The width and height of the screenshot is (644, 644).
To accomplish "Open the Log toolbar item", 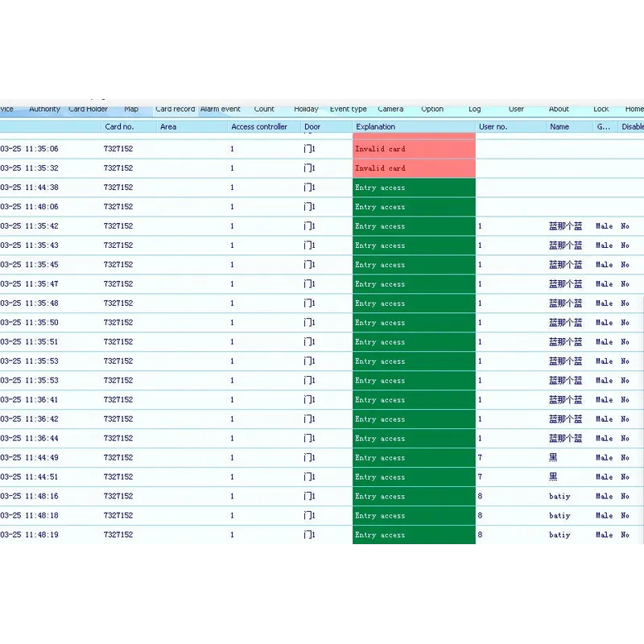I will 475,109.
